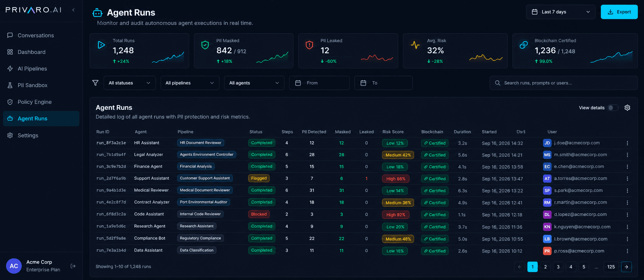Click the filter funnel icon
The height and width of the screenshot is (280, 644).
pyautogui.click(x=95, y=83)
